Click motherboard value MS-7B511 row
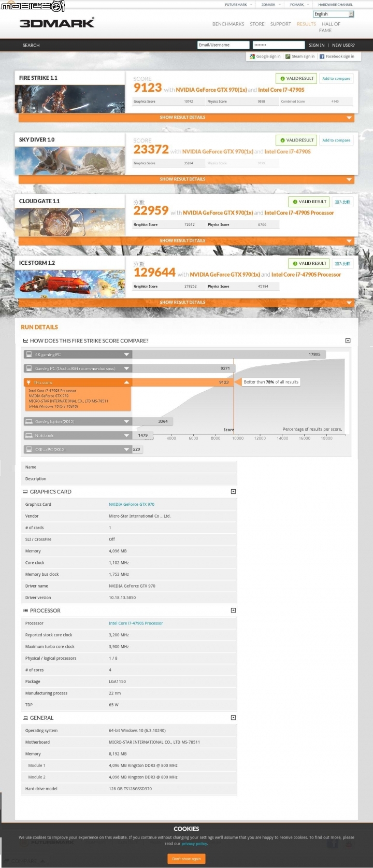 [129, 742]
